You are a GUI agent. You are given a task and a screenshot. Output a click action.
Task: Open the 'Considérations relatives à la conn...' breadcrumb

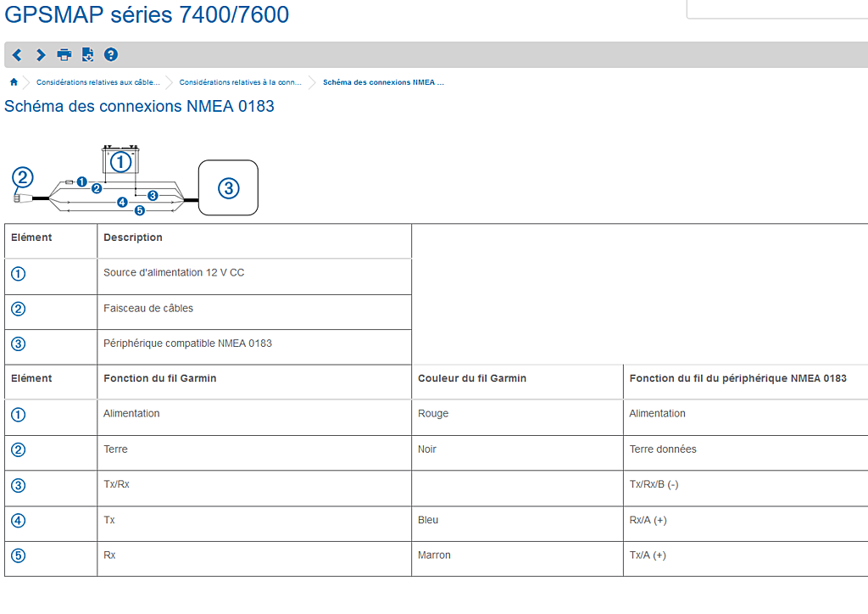point(240,82)
